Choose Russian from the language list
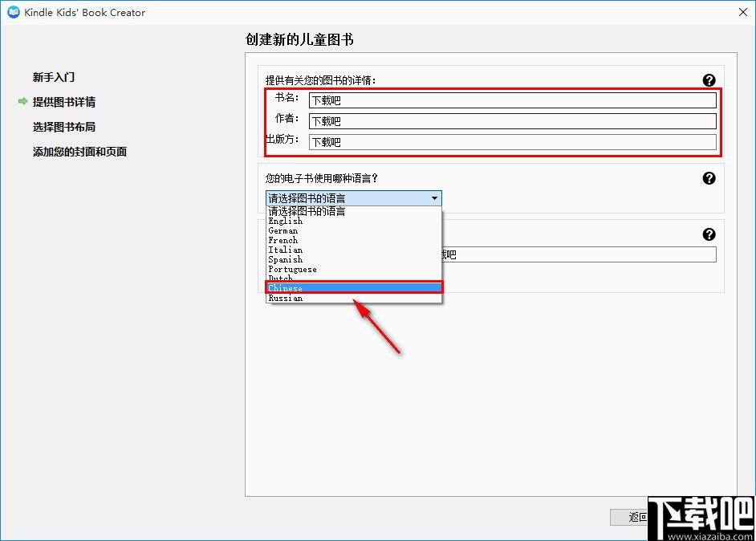The width and height of the screenshot is (756, 541). [x=354, y=298]
